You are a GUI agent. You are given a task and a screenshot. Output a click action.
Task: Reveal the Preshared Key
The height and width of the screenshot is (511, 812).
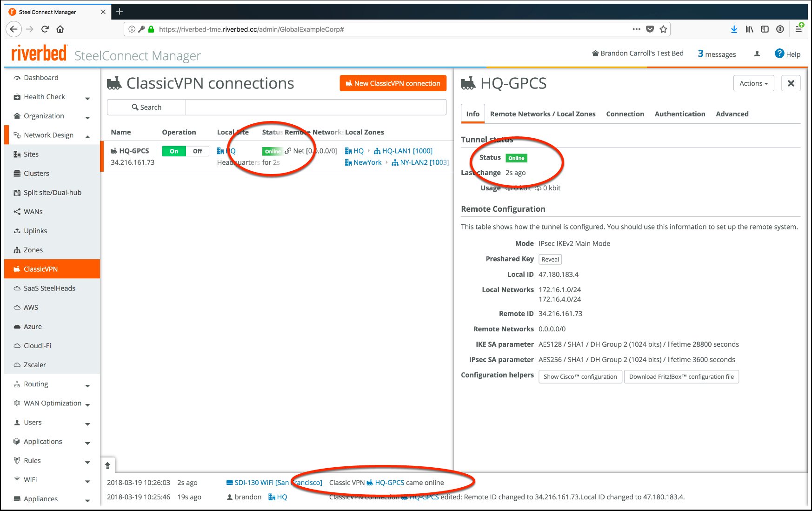pyautogui.click(x=550, y=259)
